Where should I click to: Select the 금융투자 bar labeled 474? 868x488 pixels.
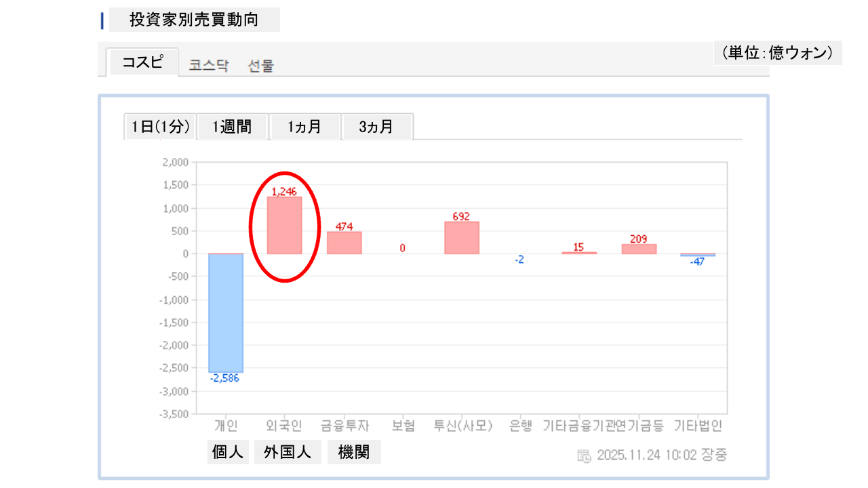point(344,243)
